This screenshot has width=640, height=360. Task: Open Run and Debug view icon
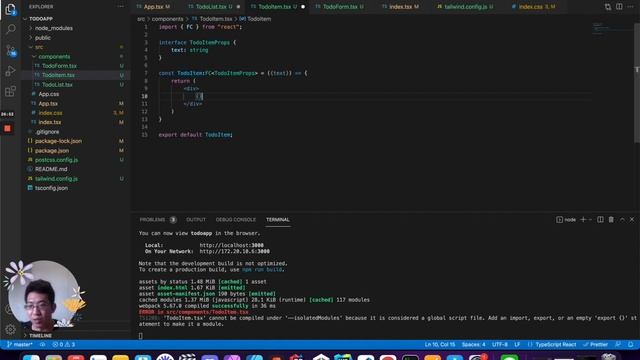(10, 71)
